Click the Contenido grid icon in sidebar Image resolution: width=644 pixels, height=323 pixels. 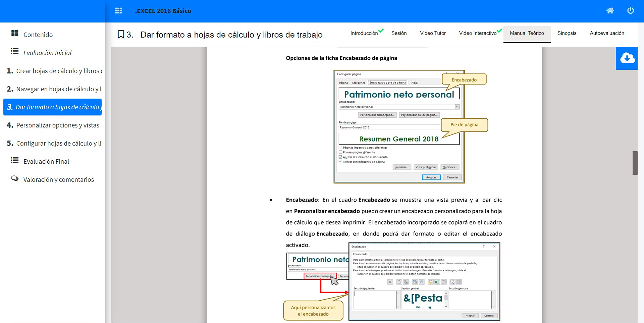tap(15, 33)
